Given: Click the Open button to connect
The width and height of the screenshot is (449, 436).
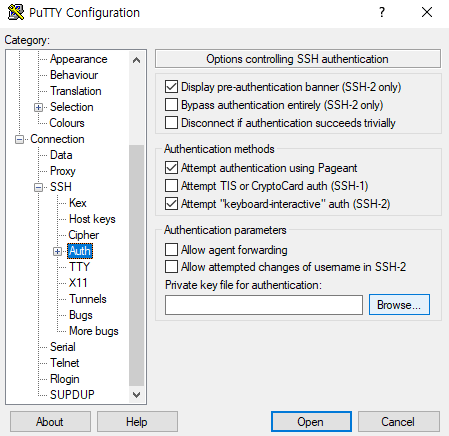Looking at the screenshot, I should [311, 422].
